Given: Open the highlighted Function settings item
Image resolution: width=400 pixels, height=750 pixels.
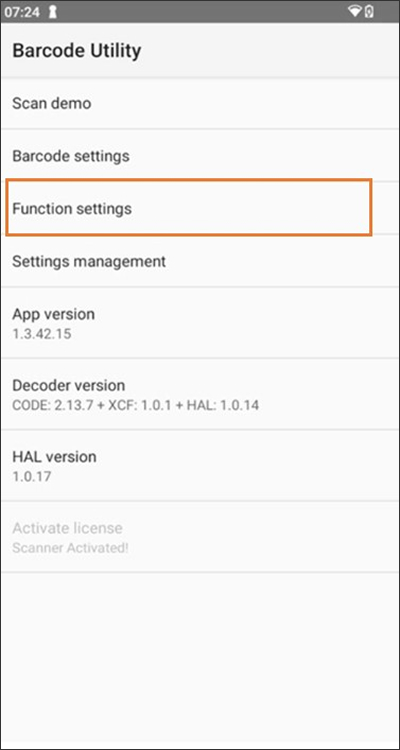Looking at the screenshot, I should (x=189, y=208).
